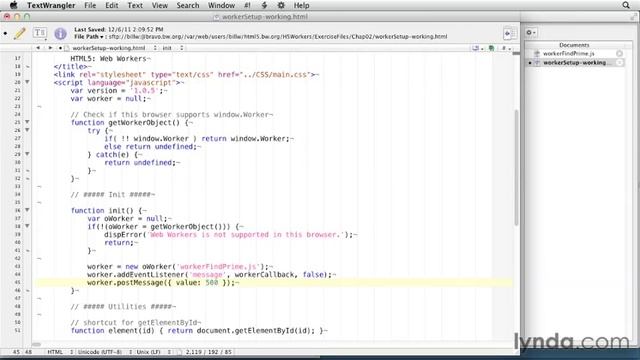The width and height of the screenshot is (640, 360).
Task: Select workerFindPrime.js in Documents list
Action: coord(569,53)
